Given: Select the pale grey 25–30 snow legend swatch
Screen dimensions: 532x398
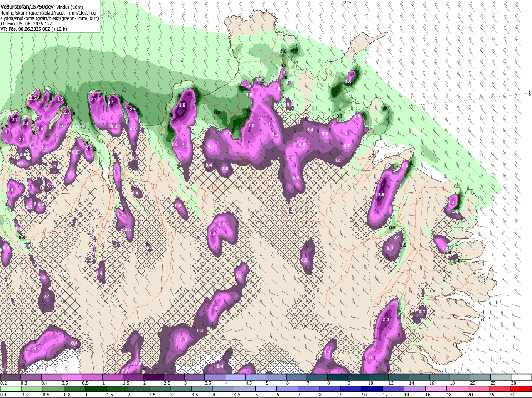Looking at the screenshot, I should click(501, 377).
